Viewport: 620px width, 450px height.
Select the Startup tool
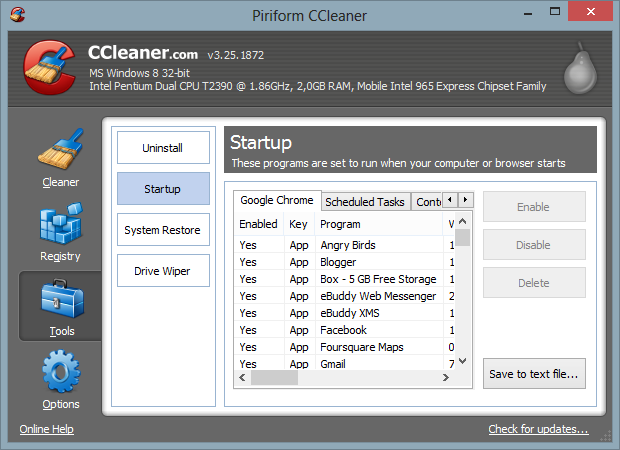[163, 189]
